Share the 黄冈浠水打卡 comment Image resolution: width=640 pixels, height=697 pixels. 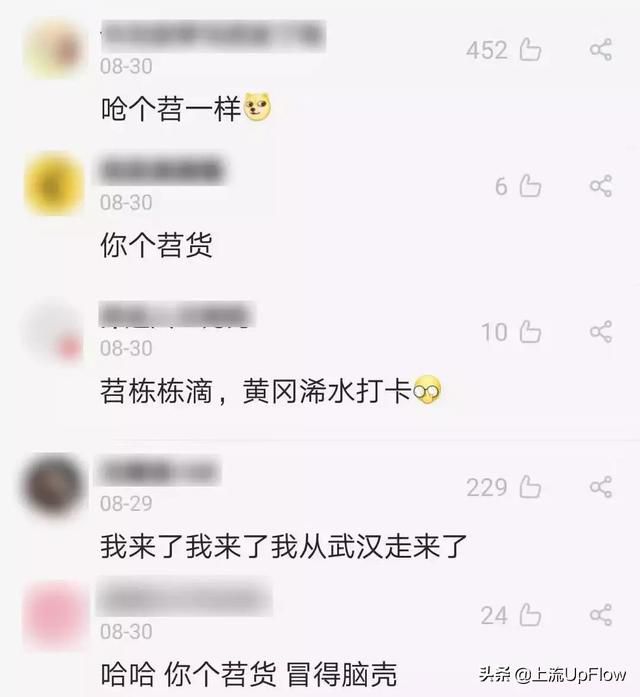601,332
